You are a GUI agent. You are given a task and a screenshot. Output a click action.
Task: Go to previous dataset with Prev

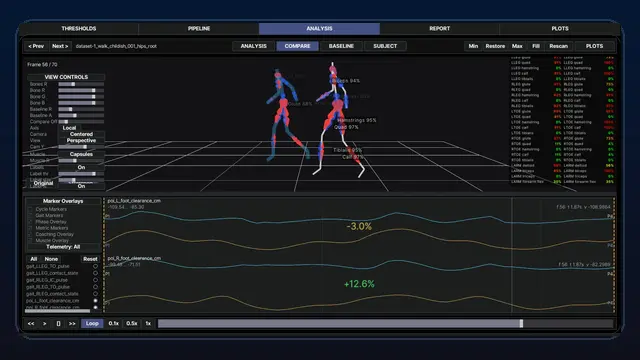[x=36, y=46]
